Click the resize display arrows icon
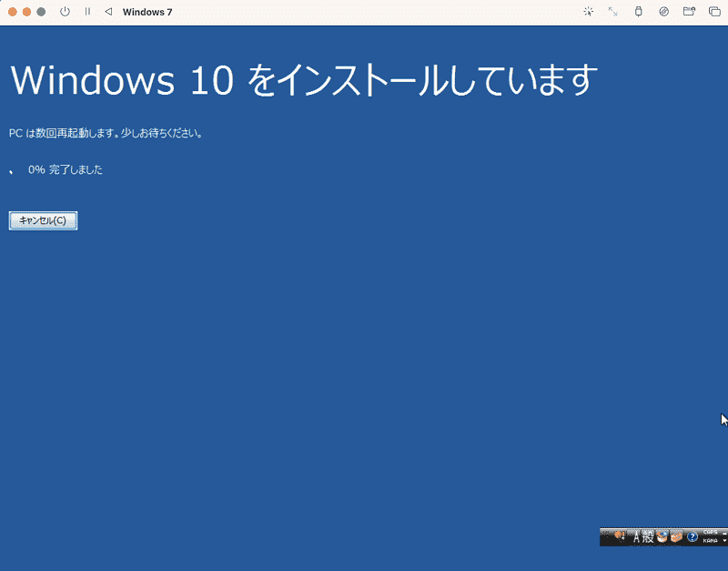This screenshot has height=571, width=728. [612, 12]
